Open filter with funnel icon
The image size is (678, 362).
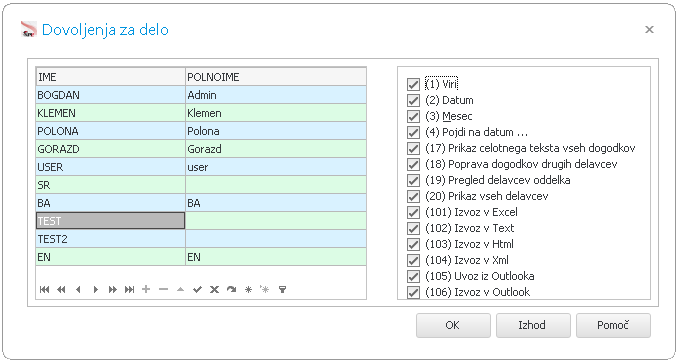coord(282,290)
